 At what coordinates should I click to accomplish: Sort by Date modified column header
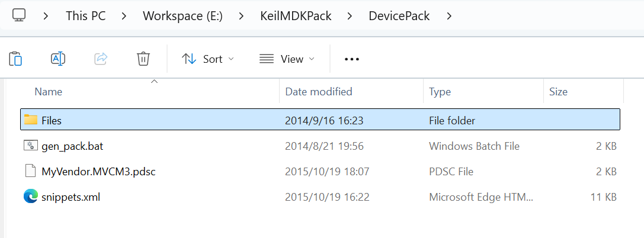click(x=319, y=92)
